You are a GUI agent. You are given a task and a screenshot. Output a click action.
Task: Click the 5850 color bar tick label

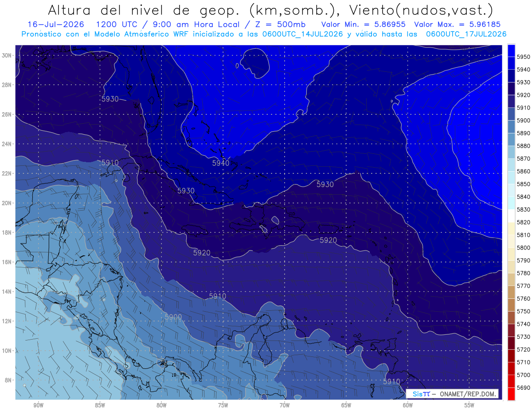point(524,184)
